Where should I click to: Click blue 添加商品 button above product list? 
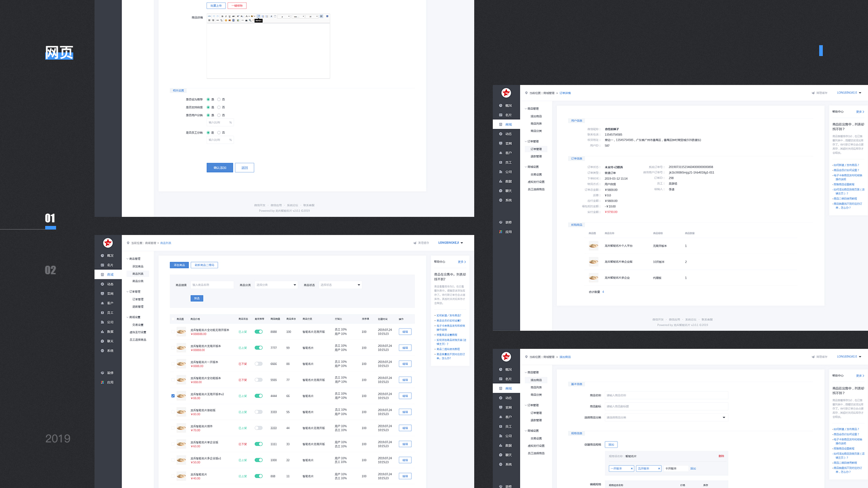coord(179,265)
